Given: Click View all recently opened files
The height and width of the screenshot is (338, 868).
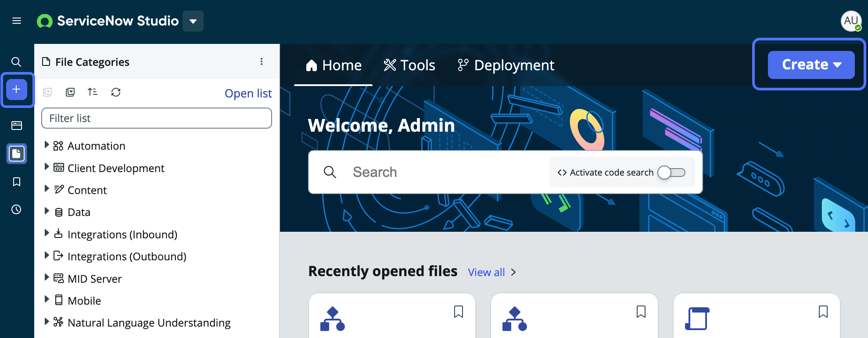Looking at the screenshot, I should tap(486, 273).
